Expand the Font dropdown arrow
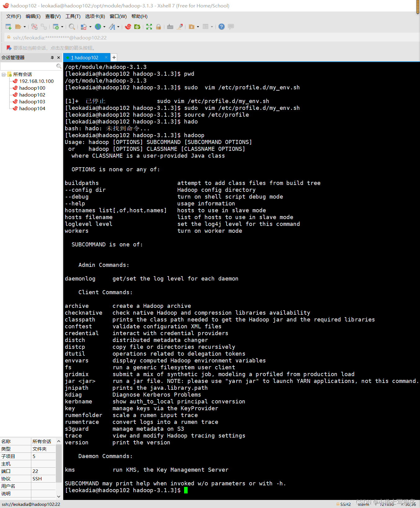 click(x=118, y=27)
